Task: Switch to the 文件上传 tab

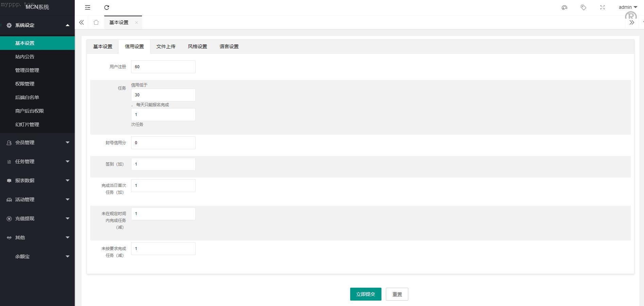Action: click(166, 46)
